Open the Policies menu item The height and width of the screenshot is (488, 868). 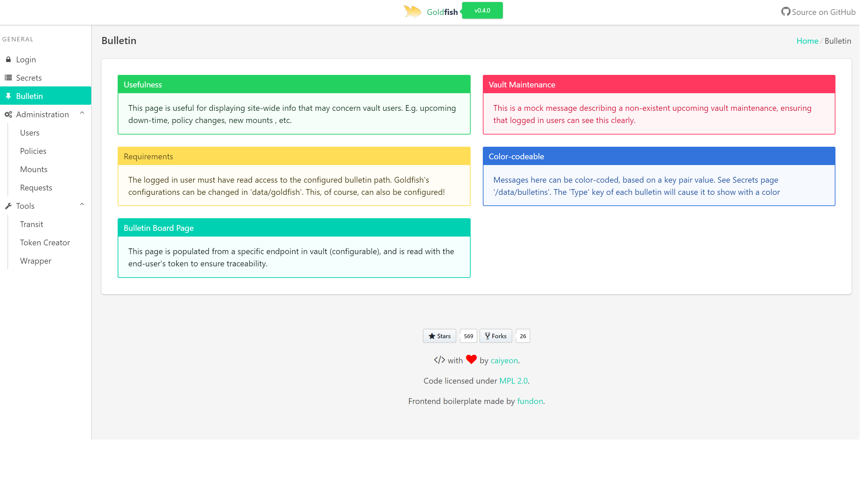click(x=33, y=151)
